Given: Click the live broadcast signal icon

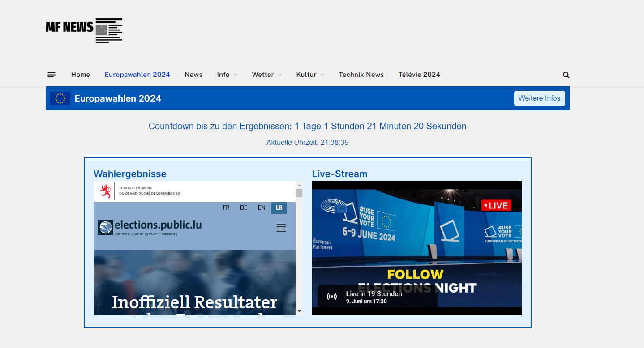Looking at the screenshot, I should tap(332, 297).
